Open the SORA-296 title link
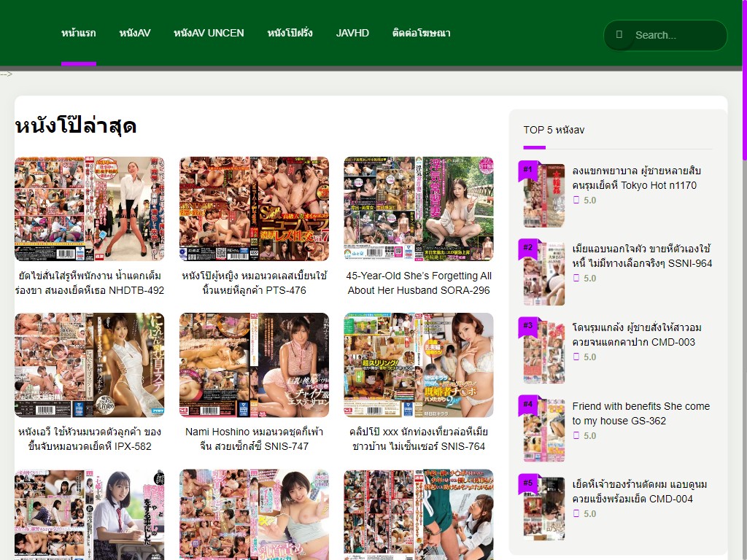The height and width of the screenshot is (560, 747). point(419,283)
